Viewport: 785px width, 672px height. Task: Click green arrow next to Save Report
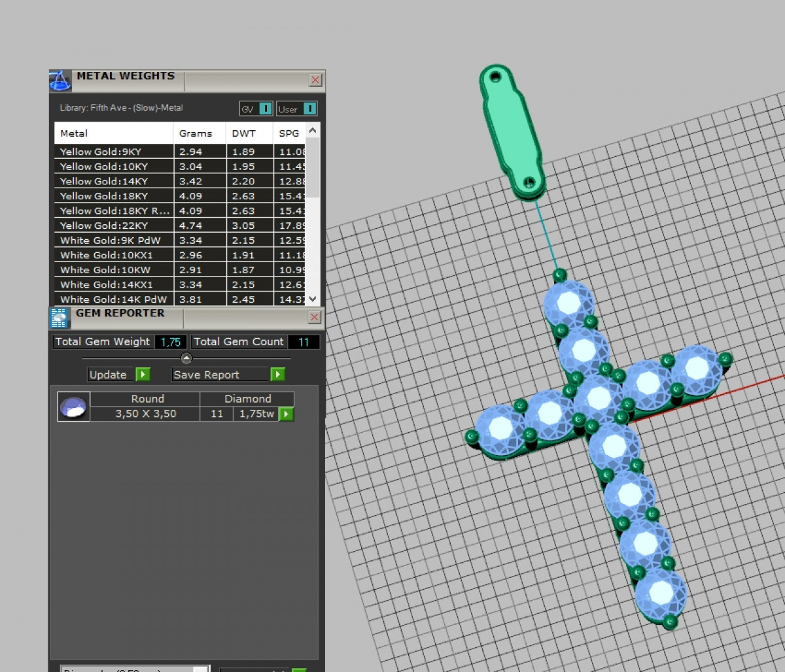(x=277, y=375)
